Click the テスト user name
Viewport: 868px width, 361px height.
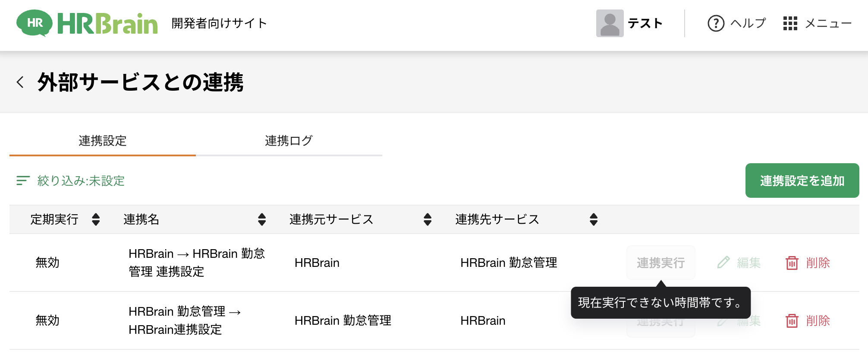645,23
